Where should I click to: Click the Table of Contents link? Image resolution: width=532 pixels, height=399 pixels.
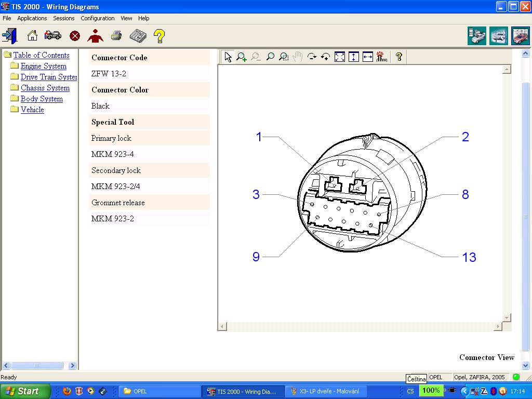tap(41, 55)
